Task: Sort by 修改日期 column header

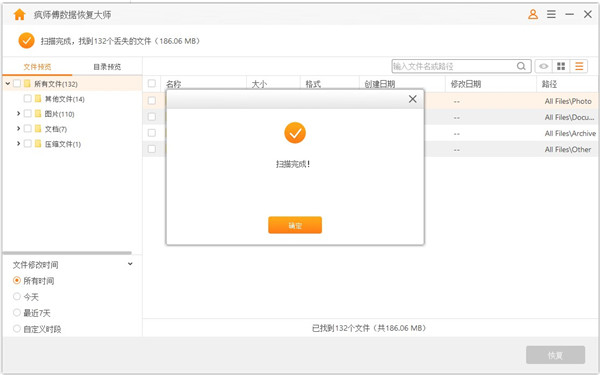Action: point(466,84)
